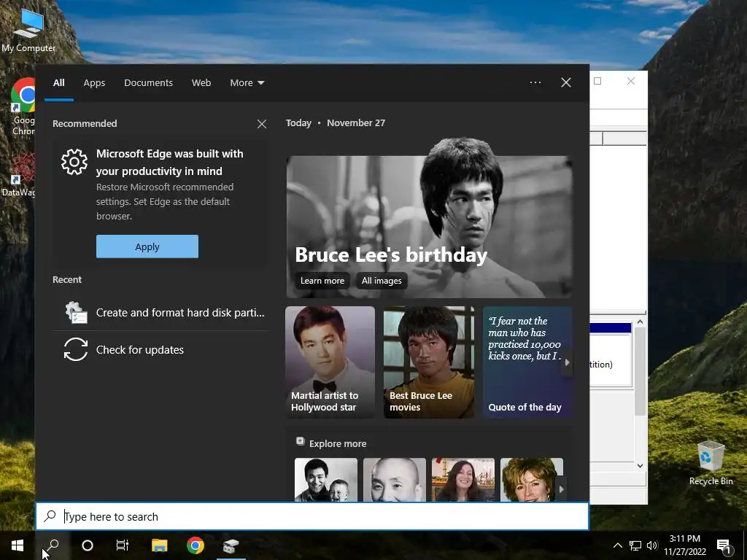The height and width of the screenshot is (560, 747).
Task: Focus the Type here to search box
Action: [312, 517]
